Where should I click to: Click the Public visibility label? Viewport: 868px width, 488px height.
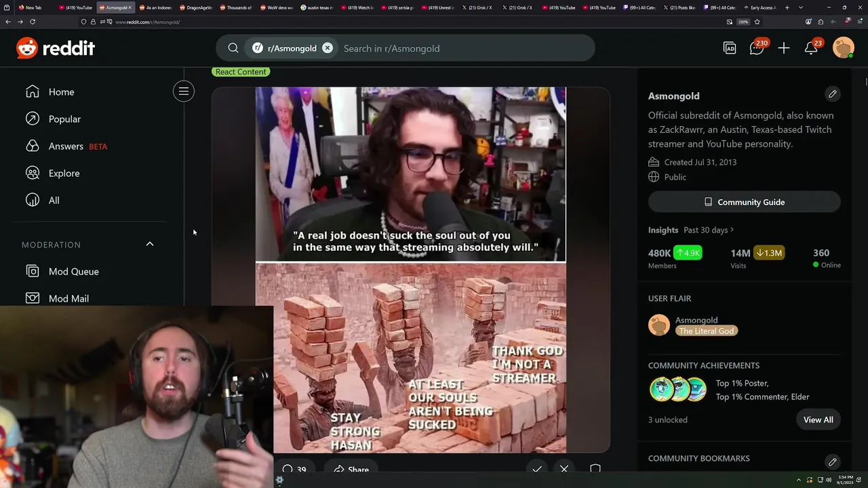pyautogui.click(x=675, y=177)
